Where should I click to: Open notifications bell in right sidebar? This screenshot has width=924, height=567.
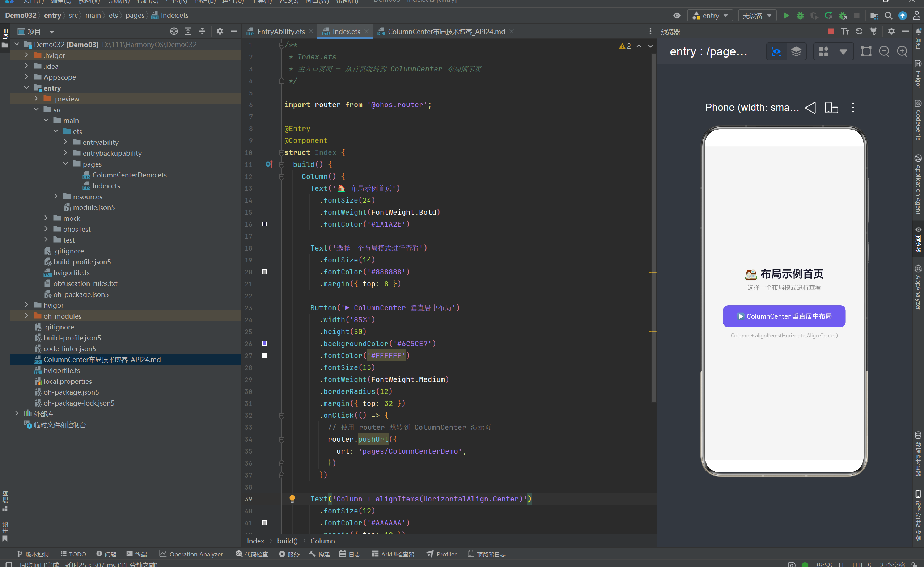pos(918,31)
